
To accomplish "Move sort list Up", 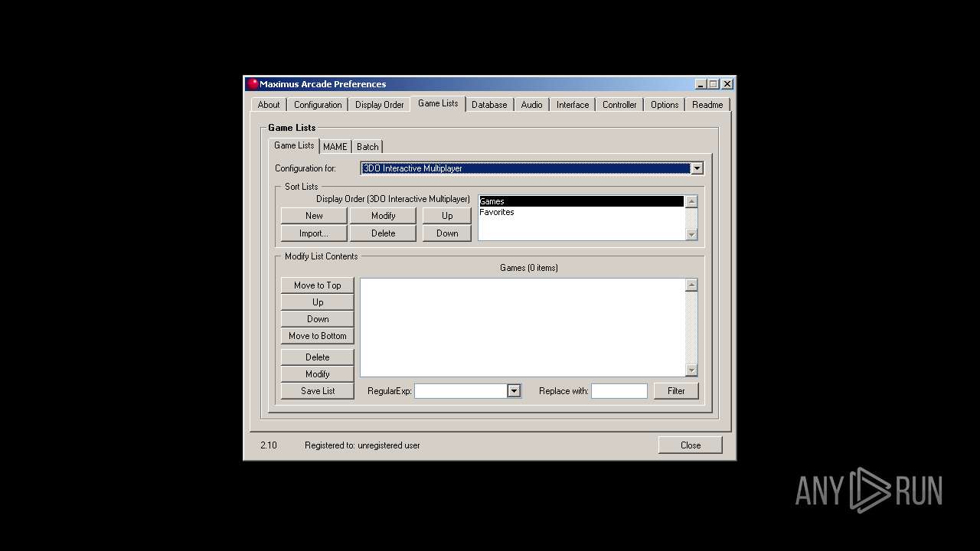I will tap(447, 216).
